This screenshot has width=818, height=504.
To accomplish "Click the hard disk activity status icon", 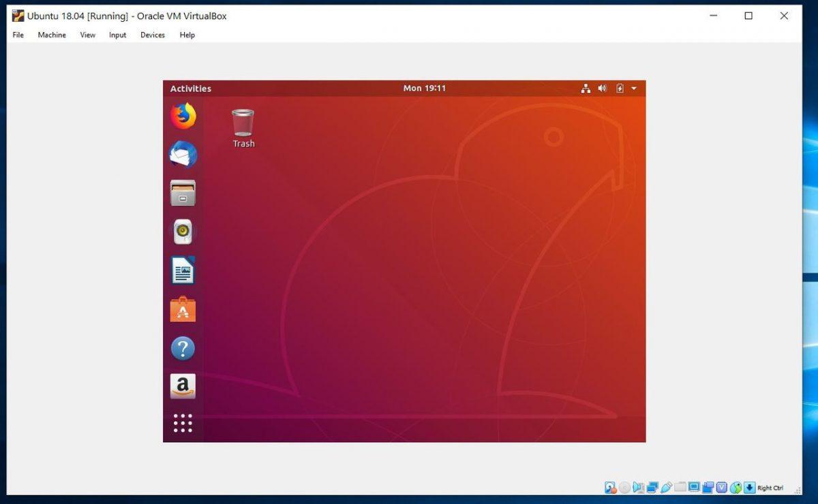I will [x=610, y=488].
